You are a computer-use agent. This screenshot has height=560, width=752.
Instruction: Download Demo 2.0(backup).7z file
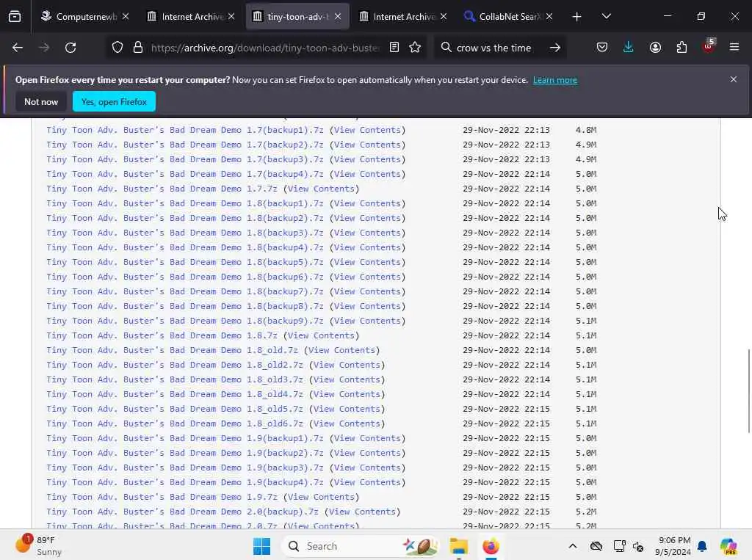(182, 512)
